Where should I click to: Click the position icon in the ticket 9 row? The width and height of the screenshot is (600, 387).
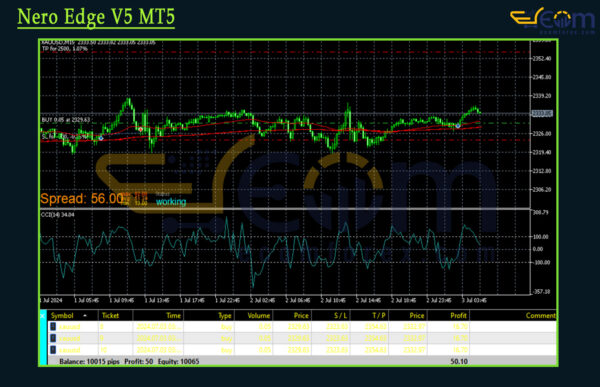pos(53,338)
